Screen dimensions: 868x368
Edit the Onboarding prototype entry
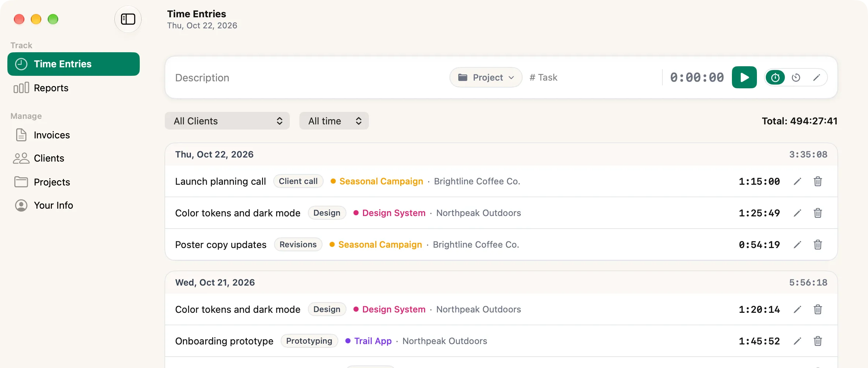797,341
